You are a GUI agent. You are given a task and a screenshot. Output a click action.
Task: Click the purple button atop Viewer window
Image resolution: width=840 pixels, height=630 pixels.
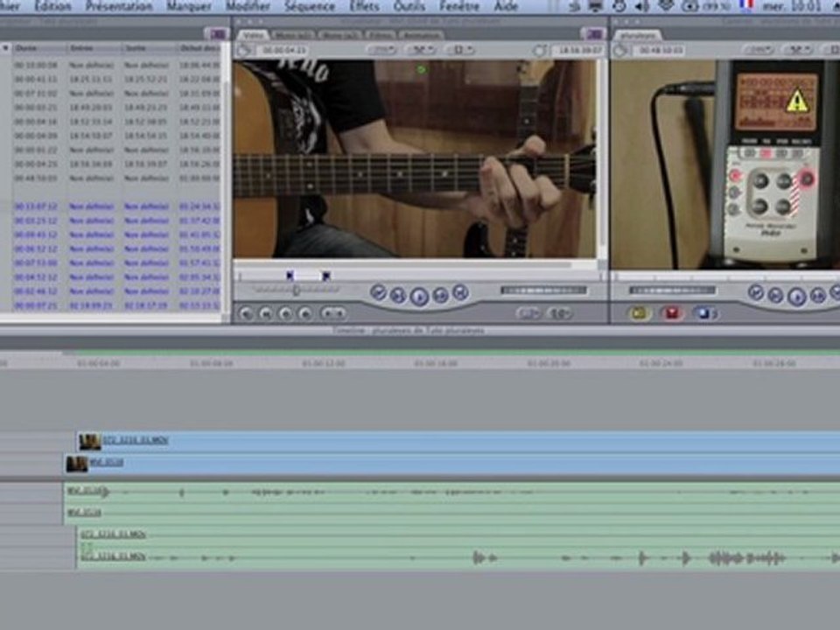coord(593,34)
